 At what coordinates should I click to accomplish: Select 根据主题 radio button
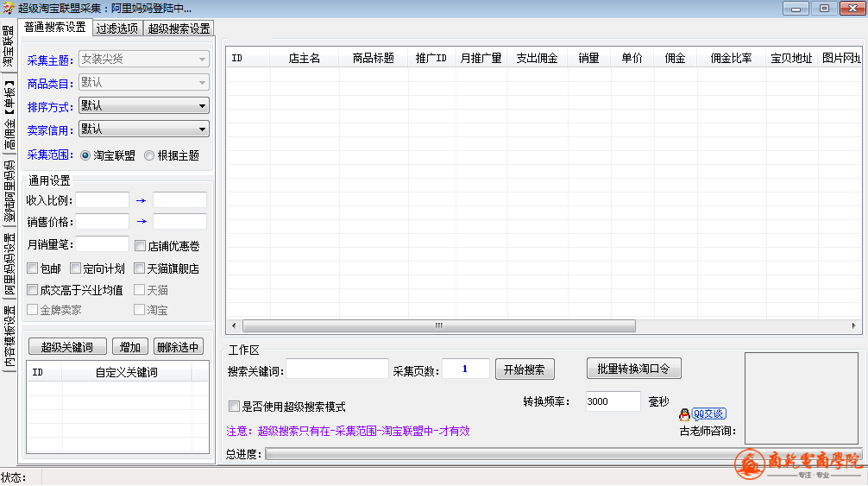(x=149, y=155)
